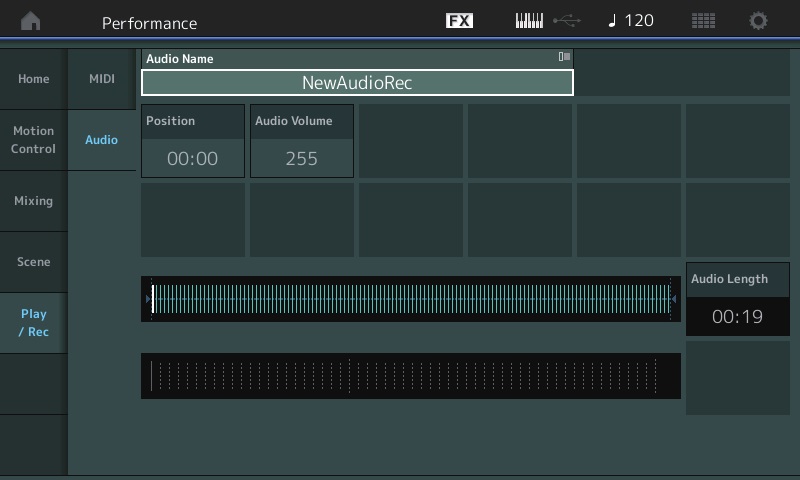Open the Scene tab
Image resolution: width=800 pixels, height=480 pixels.
pos(33,262)
